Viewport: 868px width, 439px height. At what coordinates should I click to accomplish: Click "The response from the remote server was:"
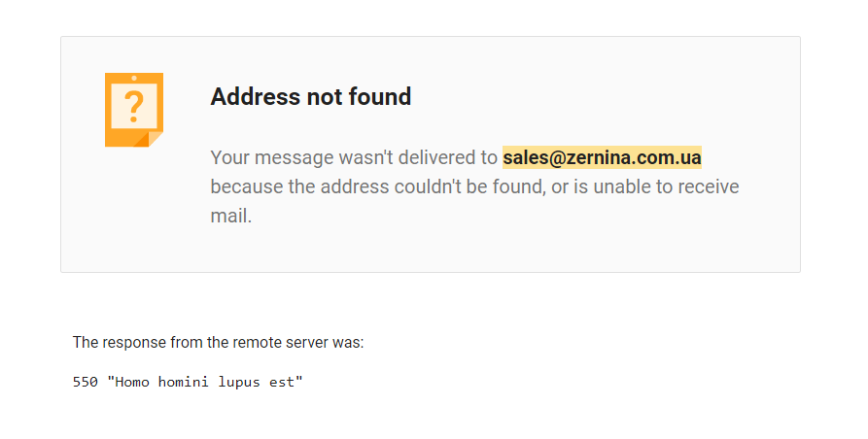pyautogui.click(x=218, y=342)
